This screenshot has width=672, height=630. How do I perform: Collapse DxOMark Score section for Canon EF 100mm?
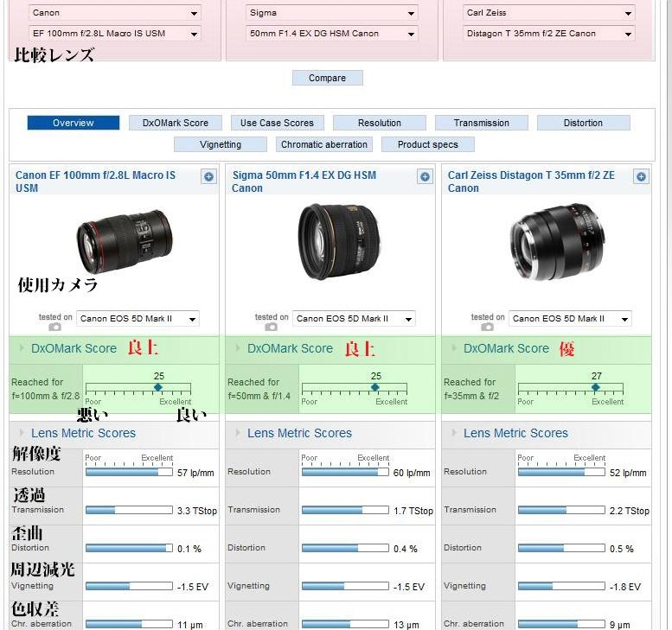click(x=22, y=348)
